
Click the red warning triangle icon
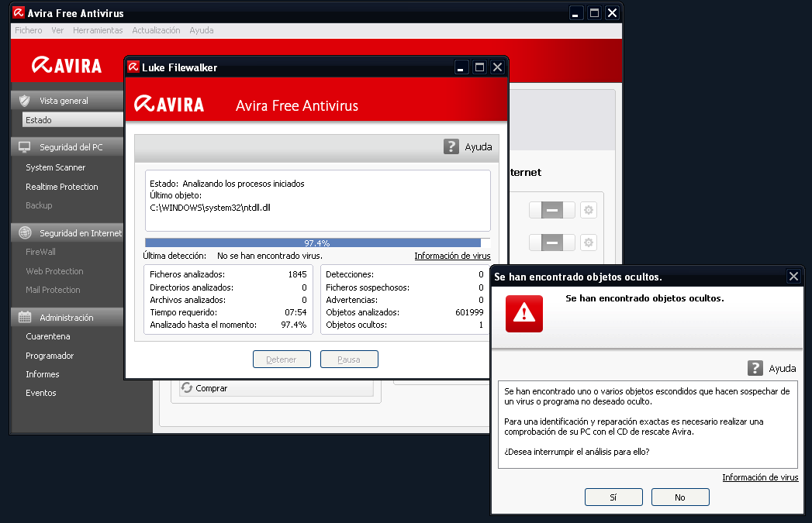524,313
